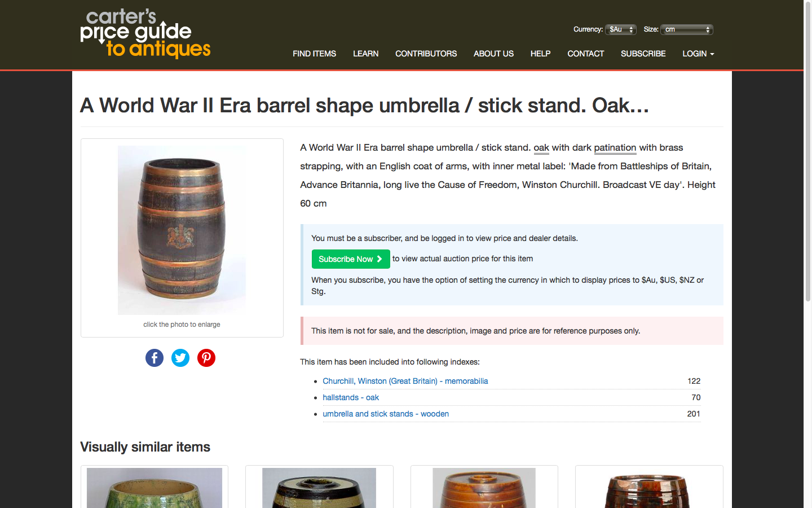The width and height of the screenshot is (812, 508).
Task: Open the FIND ITEMS menu
Action: tap(314, 54)
